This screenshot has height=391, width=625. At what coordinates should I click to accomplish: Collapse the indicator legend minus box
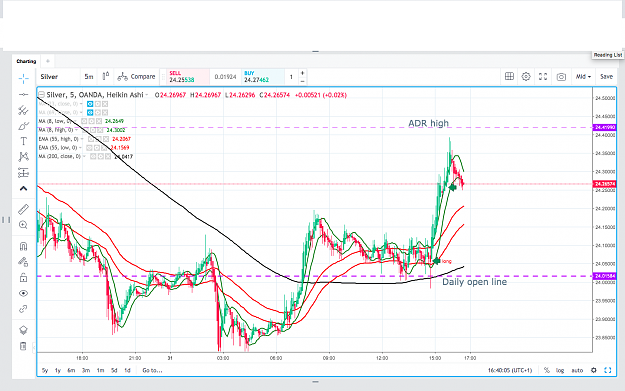41,95
